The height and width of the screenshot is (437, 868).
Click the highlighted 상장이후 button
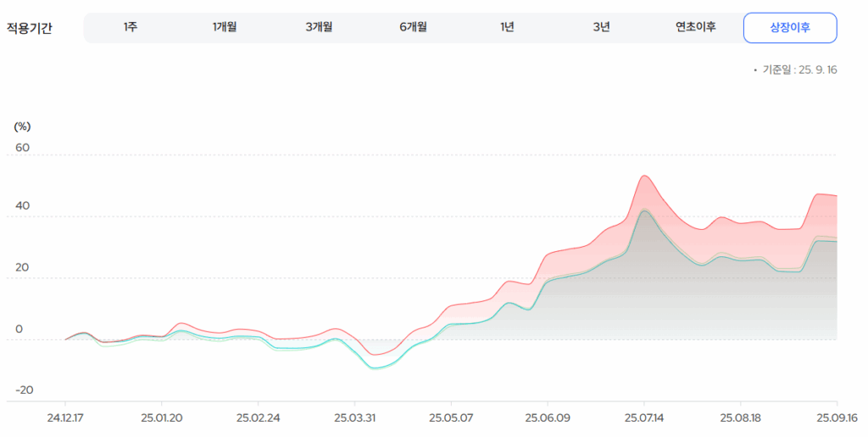tap(790, 27)
